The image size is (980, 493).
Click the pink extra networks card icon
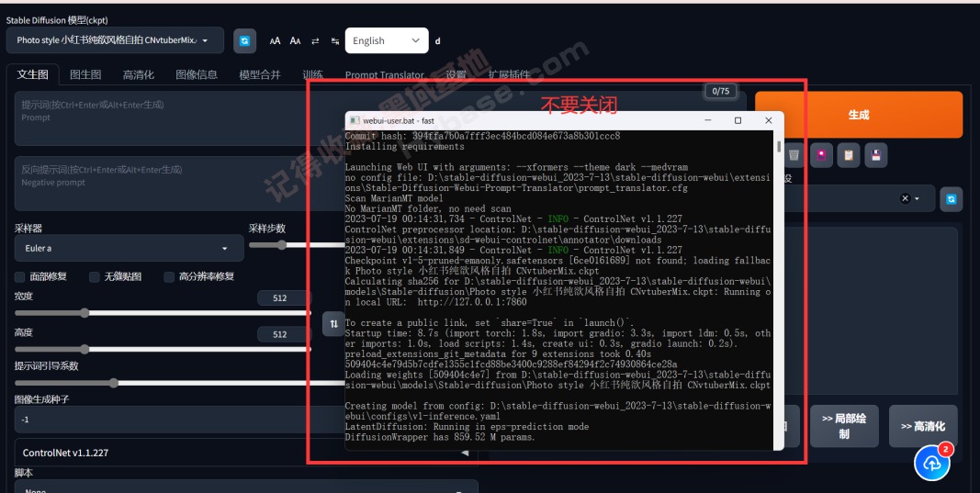821,155
